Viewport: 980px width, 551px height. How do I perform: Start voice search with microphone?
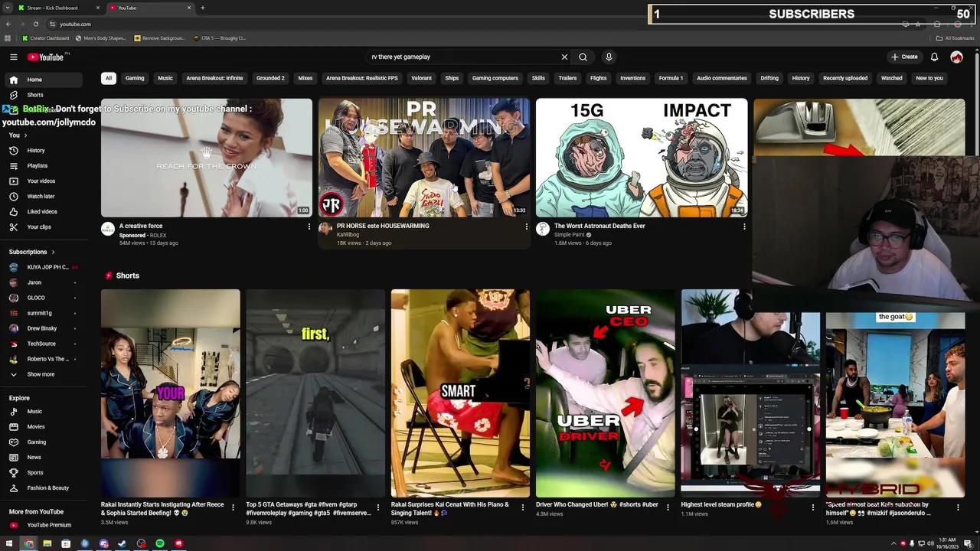(609, 57)
